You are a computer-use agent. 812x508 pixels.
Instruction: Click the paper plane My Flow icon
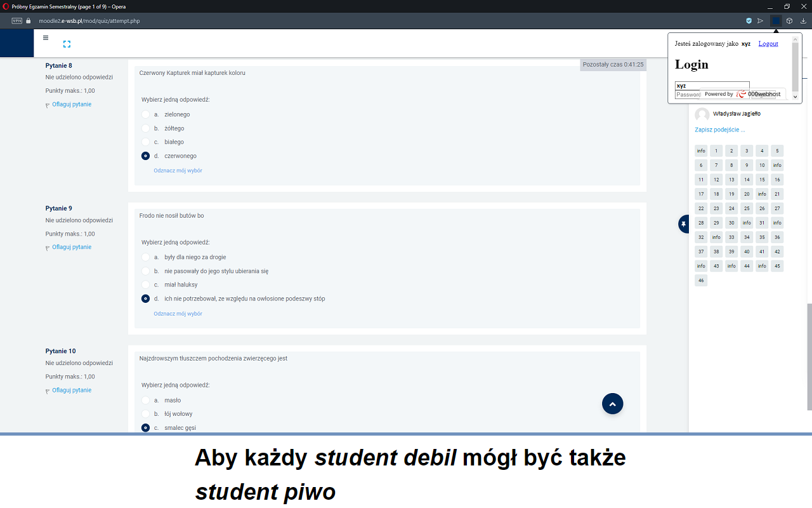click(761, 21)
